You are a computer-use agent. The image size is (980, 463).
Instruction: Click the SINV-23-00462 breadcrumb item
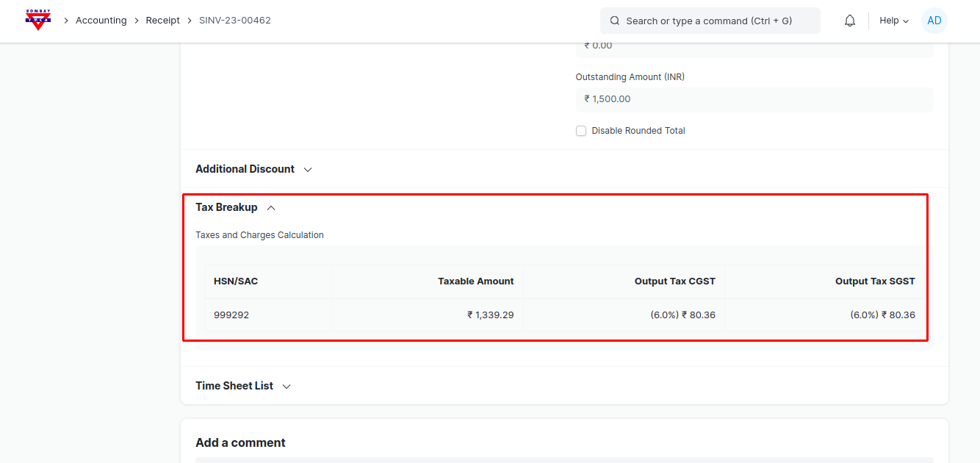[234, 21]
